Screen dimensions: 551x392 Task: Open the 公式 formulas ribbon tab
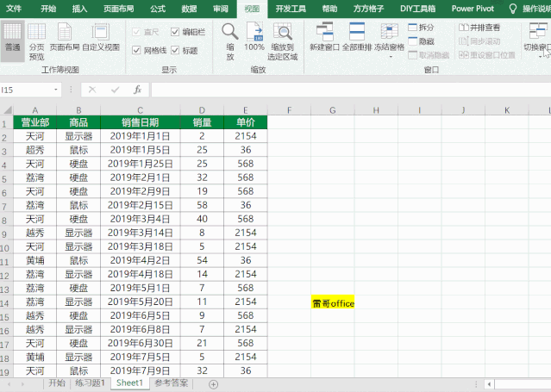click(x=158, y=9)
